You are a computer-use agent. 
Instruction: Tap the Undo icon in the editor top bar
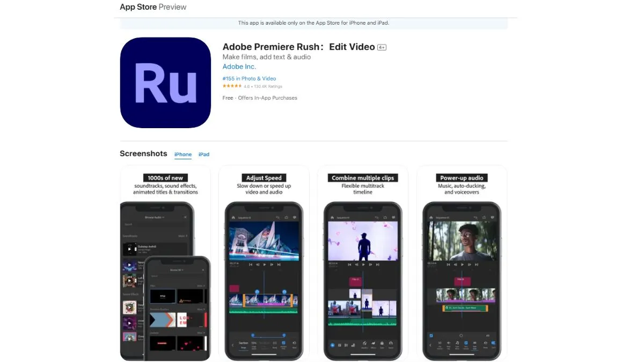[x=279, y=217]
